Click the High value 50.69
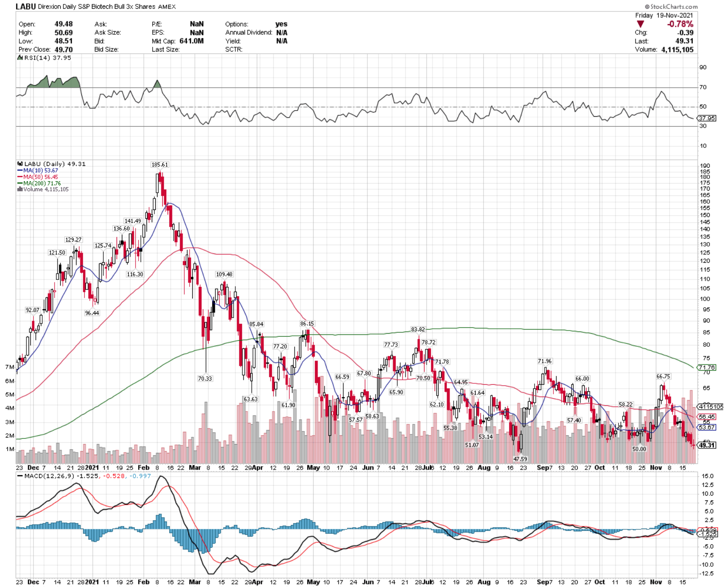The width and height of the screenshot is (725, 588). [64, 33]
